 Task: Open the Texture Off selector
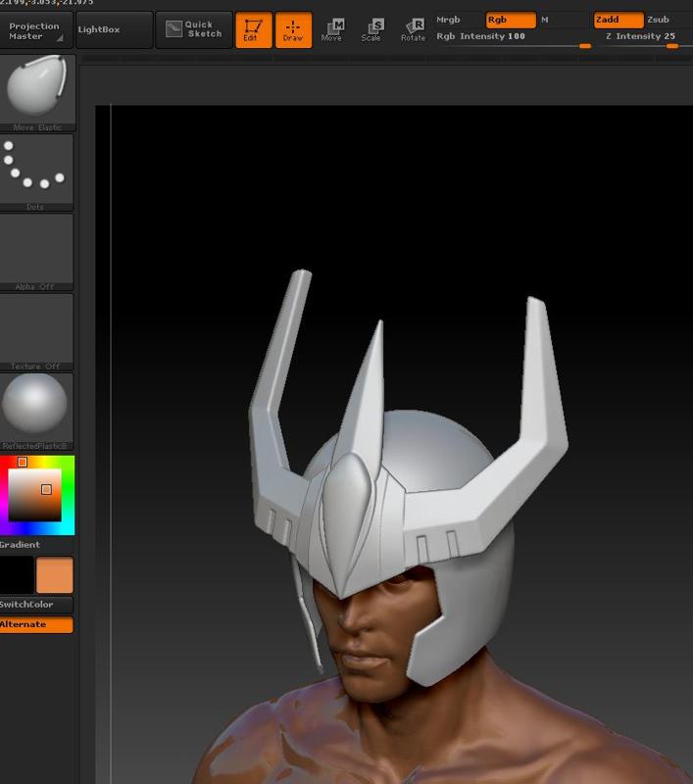pyautogui.click(x=36, y=332)
